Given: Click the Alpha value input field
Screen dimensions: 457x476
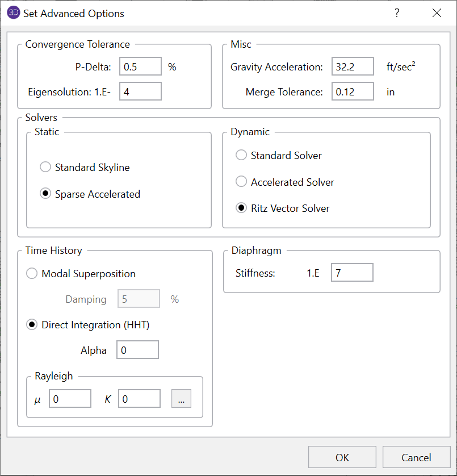Looking at the screenshot, I should (x=137, y=350).
